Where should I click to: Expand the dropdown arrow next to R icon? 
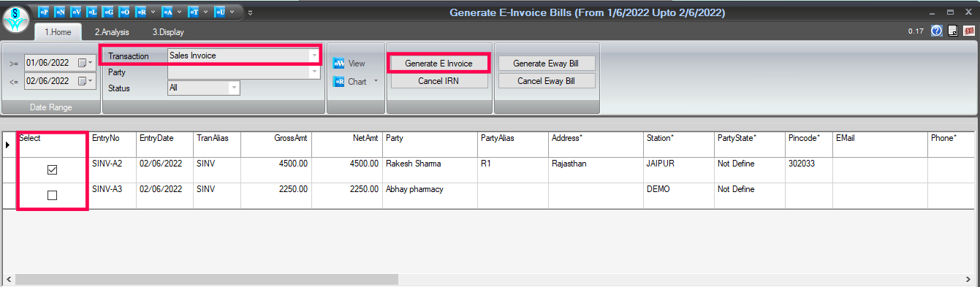coord(152,12)
